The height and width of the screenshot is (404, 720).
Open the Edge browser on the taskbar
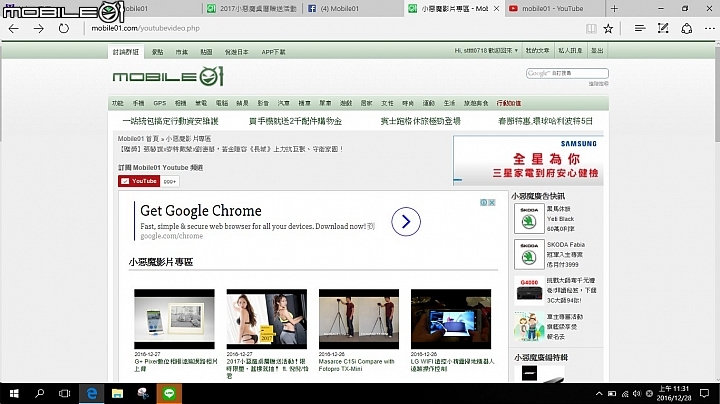[91, 393]
